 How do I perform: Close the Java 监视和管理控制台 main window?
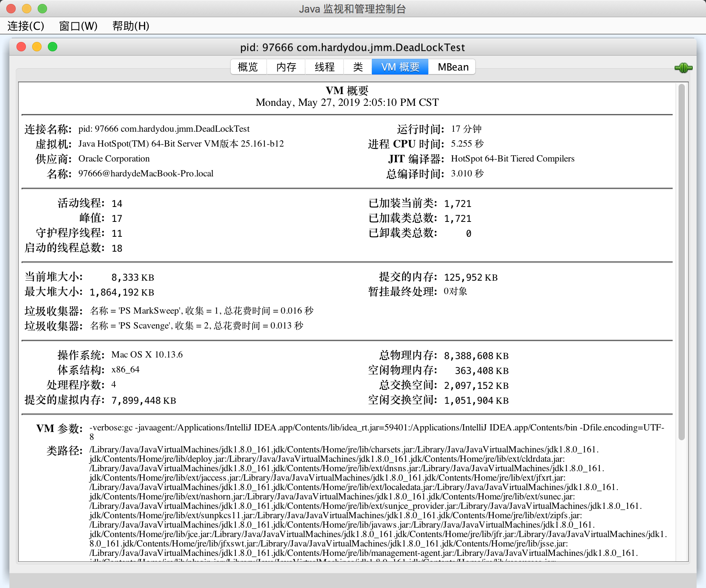pyautogui.click(x=11, y=9)
